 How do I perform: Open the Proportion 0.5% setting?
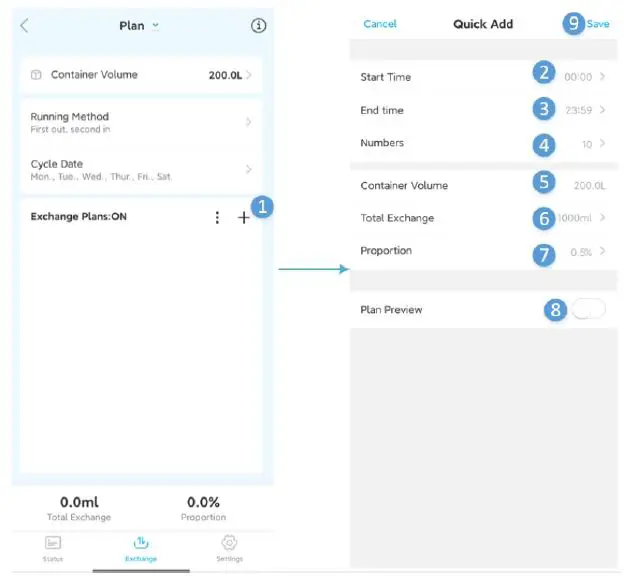581,252
